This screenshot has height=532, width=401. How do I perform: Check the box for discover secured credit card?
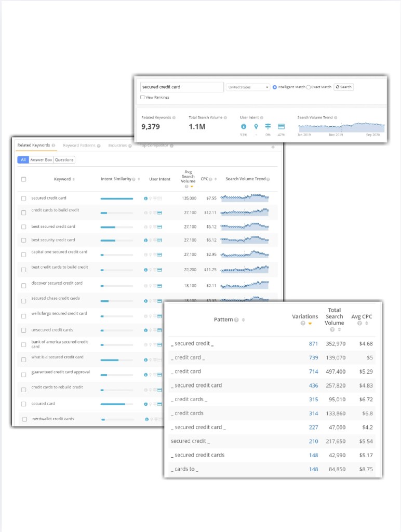pos(24,286)
